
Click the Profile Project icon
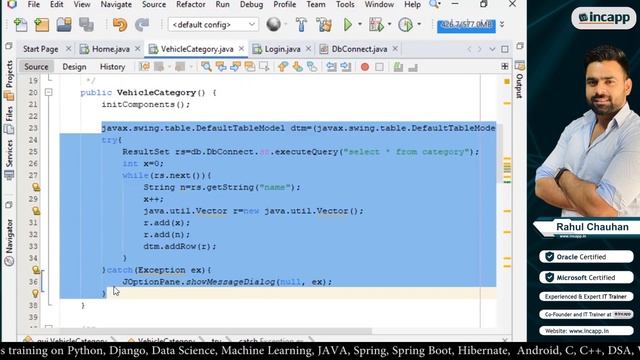(x=405, y=24)
